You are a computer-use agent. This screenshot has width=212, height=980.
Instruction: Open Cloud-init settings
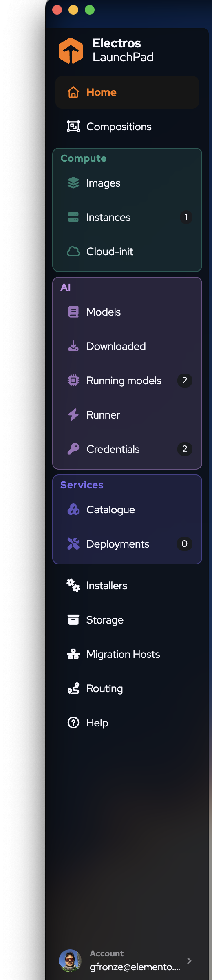point(127,252)
